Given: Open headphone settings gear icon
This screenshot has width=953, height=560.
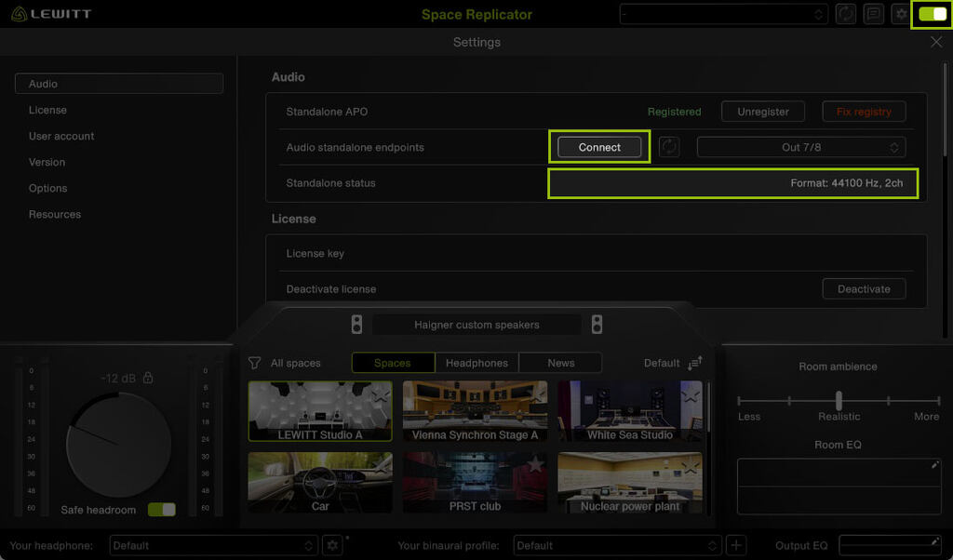Looking at the screenshot, I should 332,545.
